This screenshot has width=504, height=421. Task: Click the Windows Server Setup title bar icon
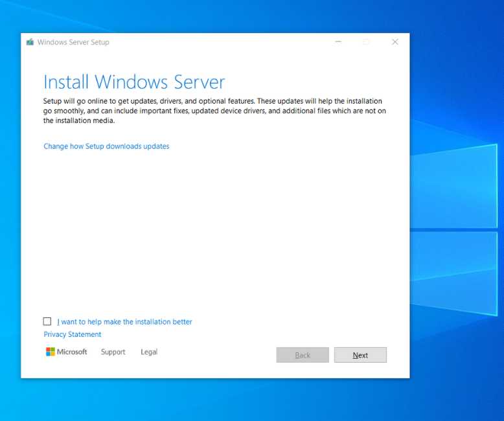click(x=30, y=42)
